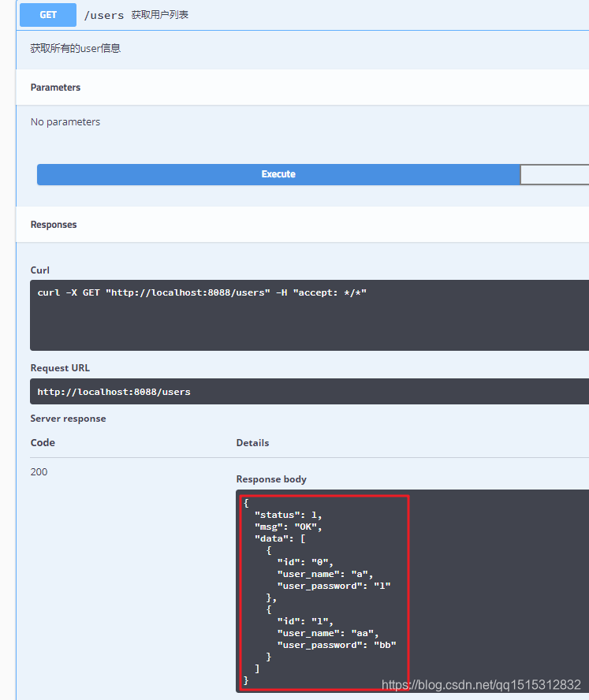Click the Response body label

271,479
